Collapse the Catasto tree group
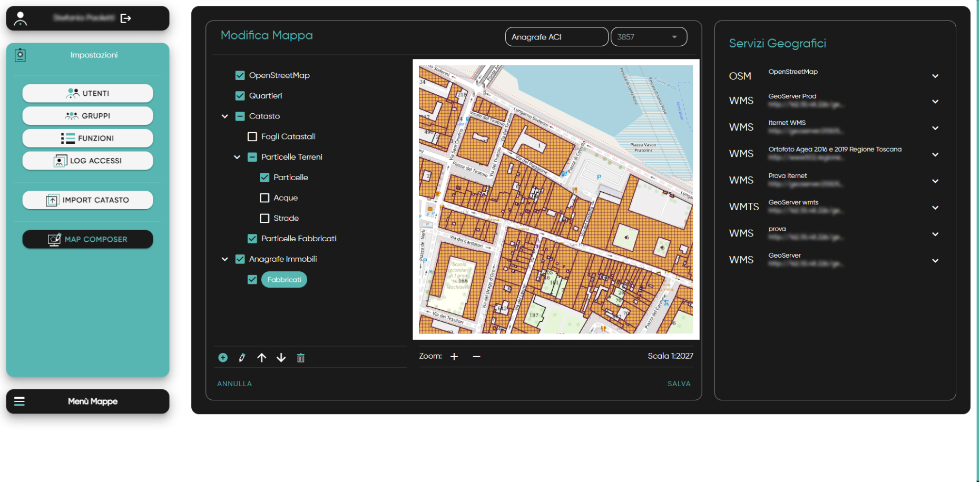This screenshot has height=482, width=980. (x=225, y=116)
